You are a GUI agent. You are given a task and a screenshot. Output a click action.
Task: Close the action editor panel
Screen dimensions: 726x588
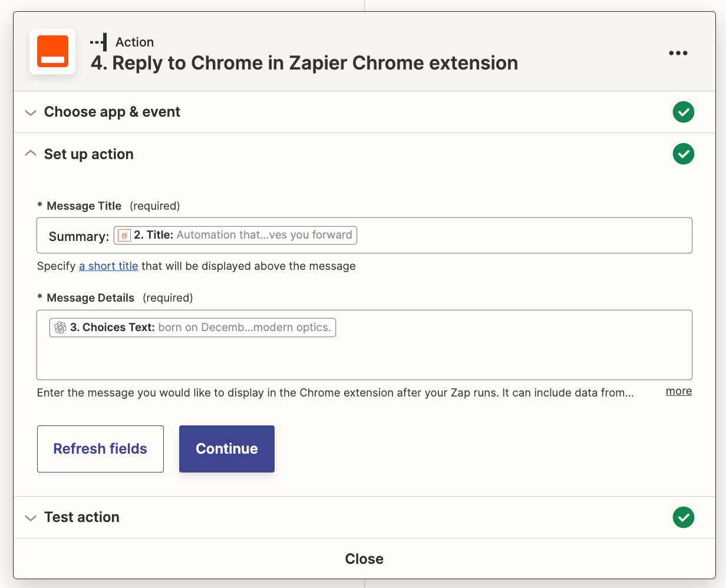364,559
